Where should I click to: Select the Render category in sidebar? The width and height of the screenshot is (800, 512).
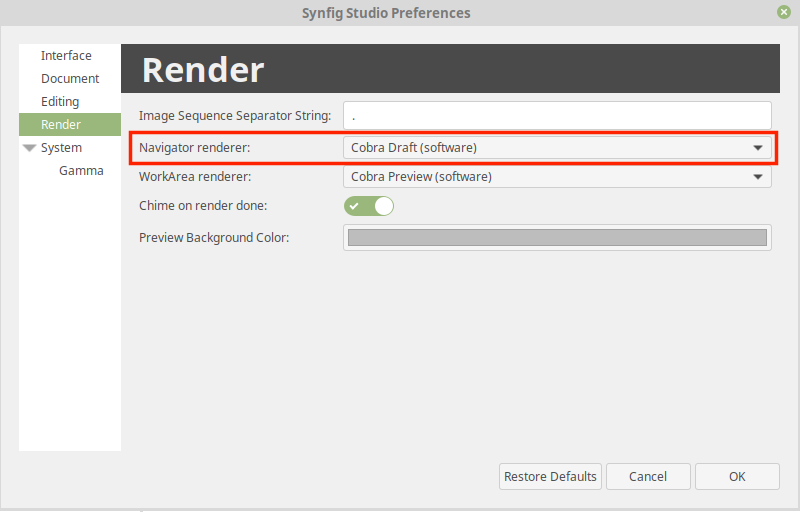pyautogui.click(x=70, y=124)
